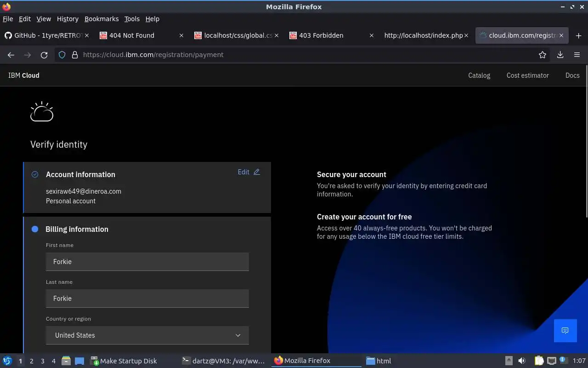This screenshot has width=588, height=368.
Task: Close the localhost/index.php tab
Action: 466,35
